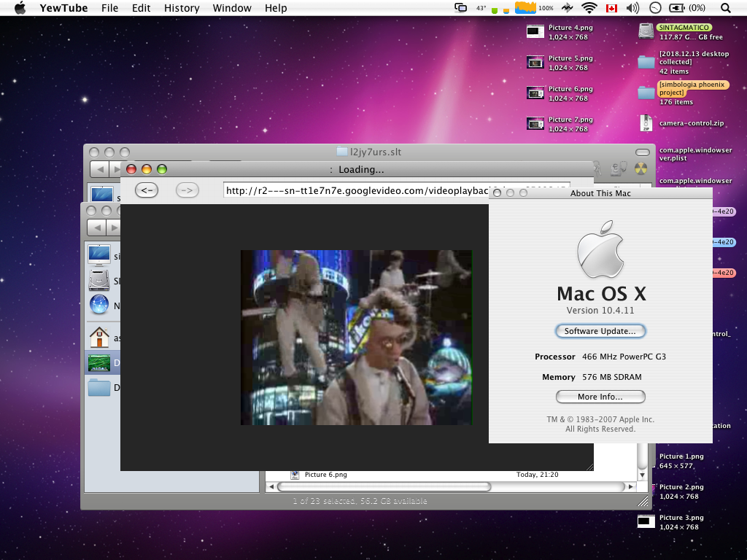This screenshot has width=747, height=560.
Task: Click Today, 21:20 date cell
Action: coord(538,475)
